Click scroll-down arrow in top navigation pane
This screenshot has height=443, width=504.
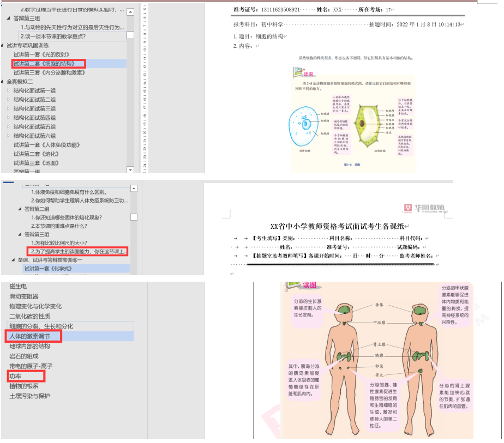click(x=130, y=169)
